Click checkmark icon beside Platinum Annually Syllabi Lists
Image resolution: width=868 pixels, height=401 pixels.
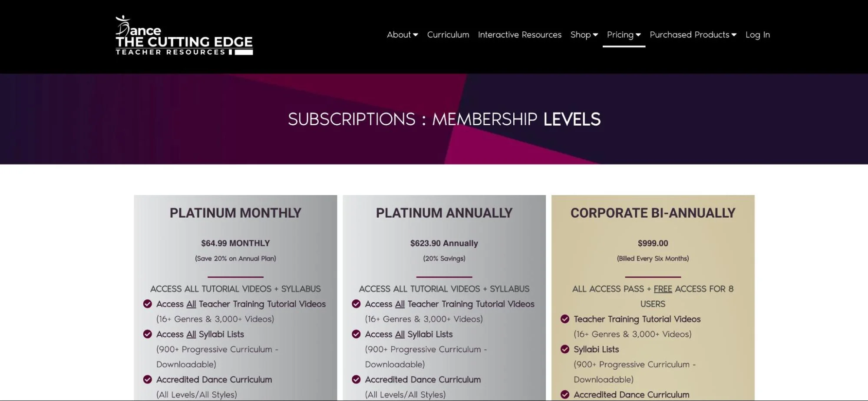(356, 334)
